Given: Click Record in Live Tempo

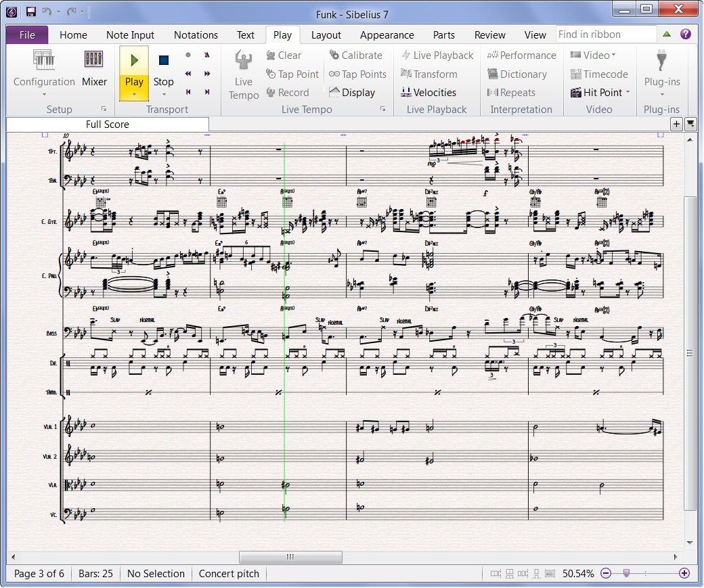Looking at the screenshot, I should pyautogui.click(x=287, y=93).
